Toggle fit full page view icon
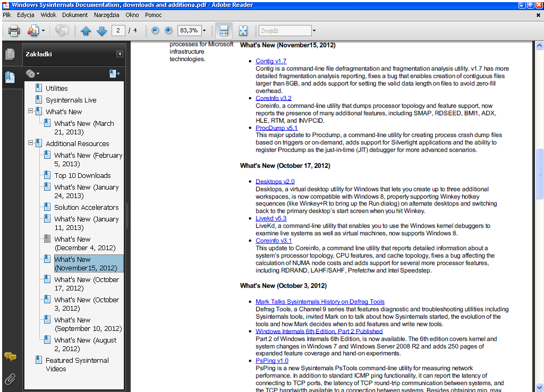Viewport: 544px width, 392px height. [x=243, y=31]
